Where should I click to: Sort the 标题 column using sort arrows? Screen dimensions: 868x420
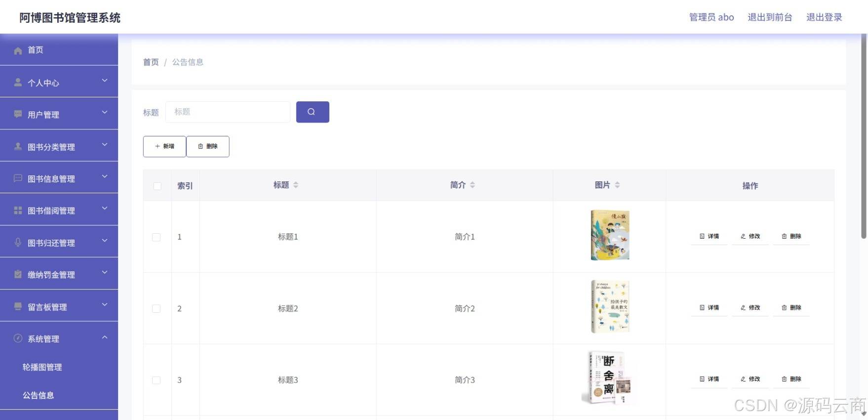tap(296, 185)
